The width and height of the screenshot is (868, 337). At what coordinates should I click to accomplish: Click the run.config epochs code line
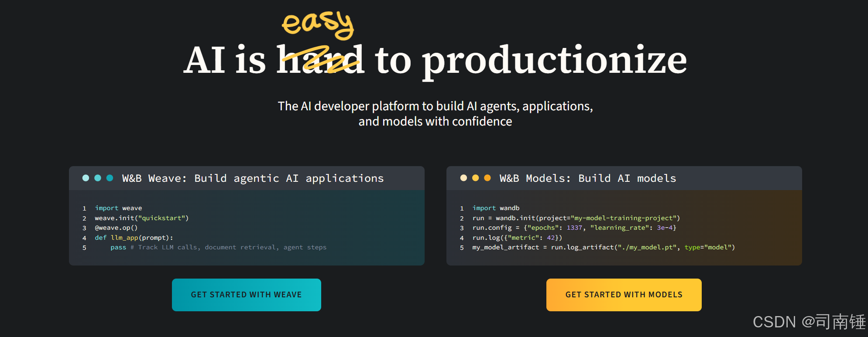click(574, 228)
